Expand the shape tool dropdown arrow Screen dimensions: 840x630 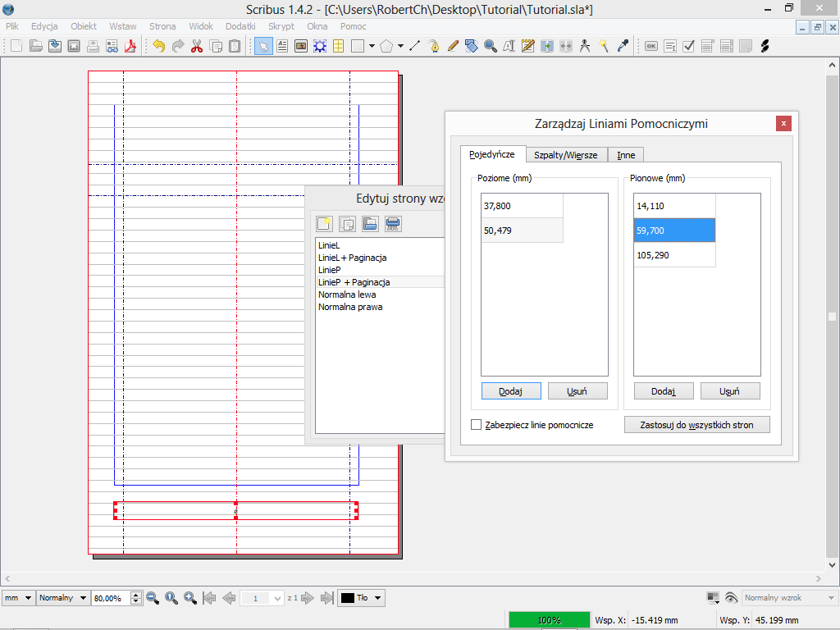(372, 47)
